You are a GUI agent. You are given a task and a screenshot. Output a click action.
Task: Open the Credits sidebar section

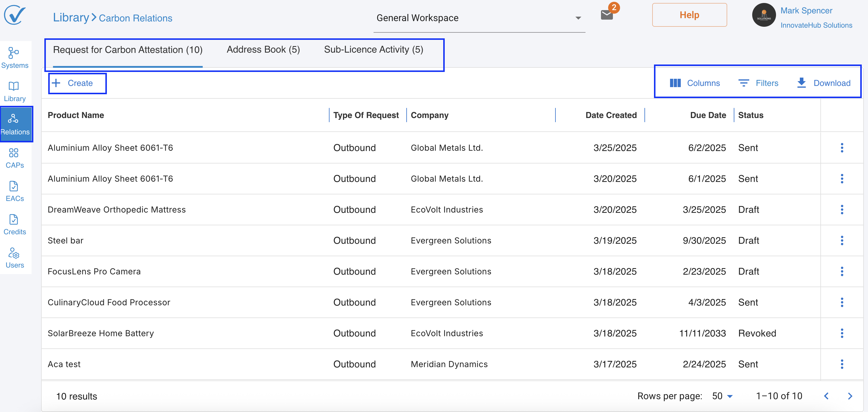[x=15, y=224]
